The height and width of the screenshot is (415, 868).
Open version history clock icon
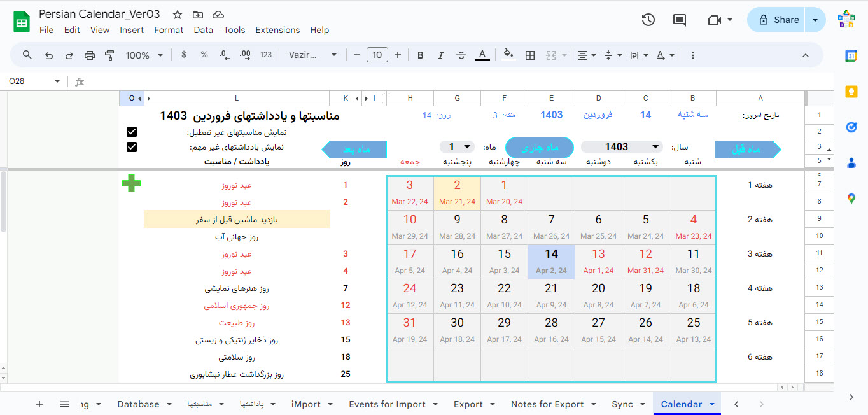(x=648, y=20)
